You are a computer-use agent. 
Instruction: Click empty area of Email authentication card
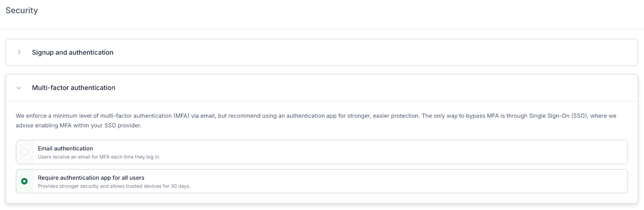point(402,152)
